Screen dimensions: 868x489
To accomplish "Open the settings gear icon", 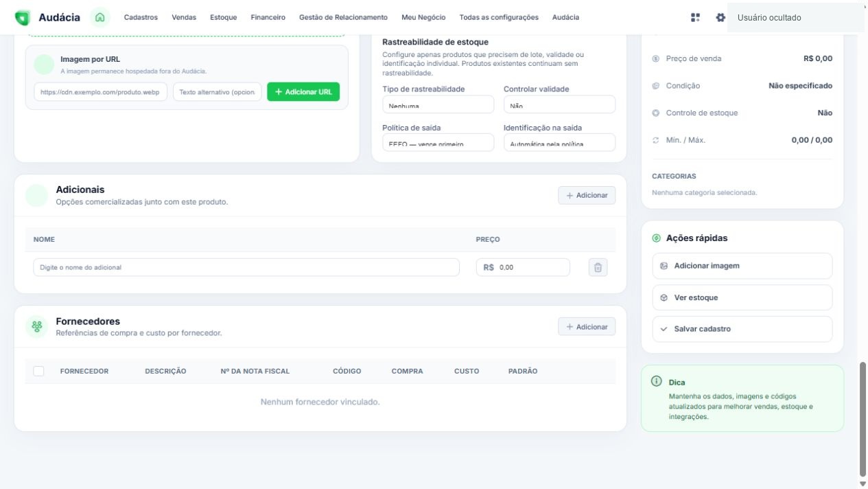I will pyautogui.click(x=720, y=17).
